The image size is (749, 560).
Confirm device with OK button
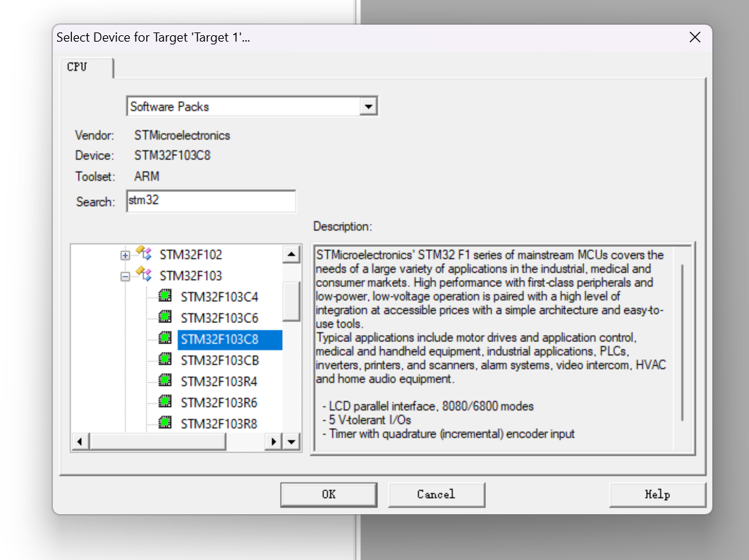pos(329,494)
